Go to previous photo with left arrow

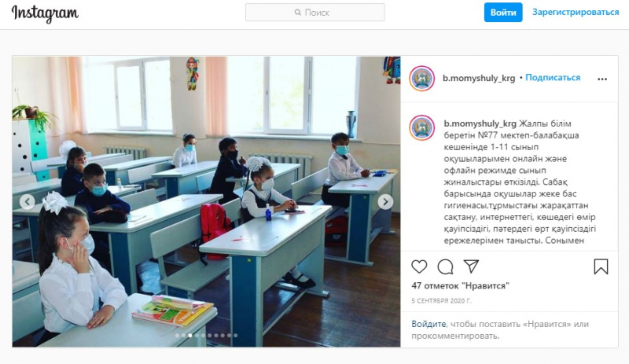(x=28, y=202)
